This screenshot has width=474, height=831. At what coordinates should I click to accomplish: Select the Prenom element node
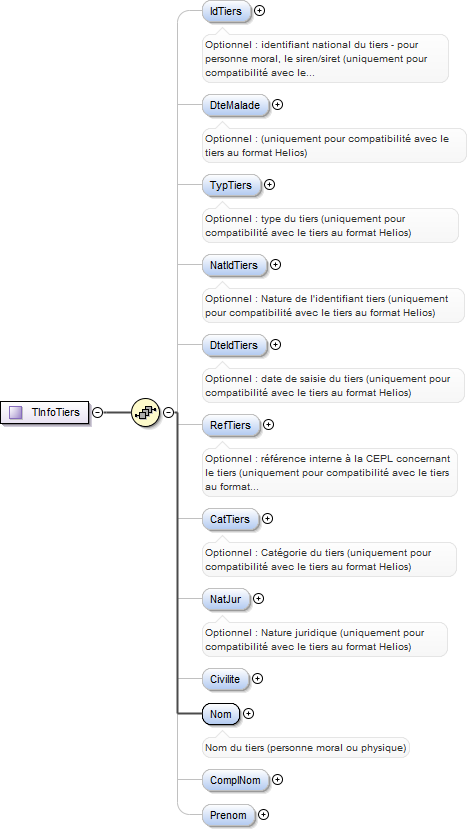click(x=228, y=815)
